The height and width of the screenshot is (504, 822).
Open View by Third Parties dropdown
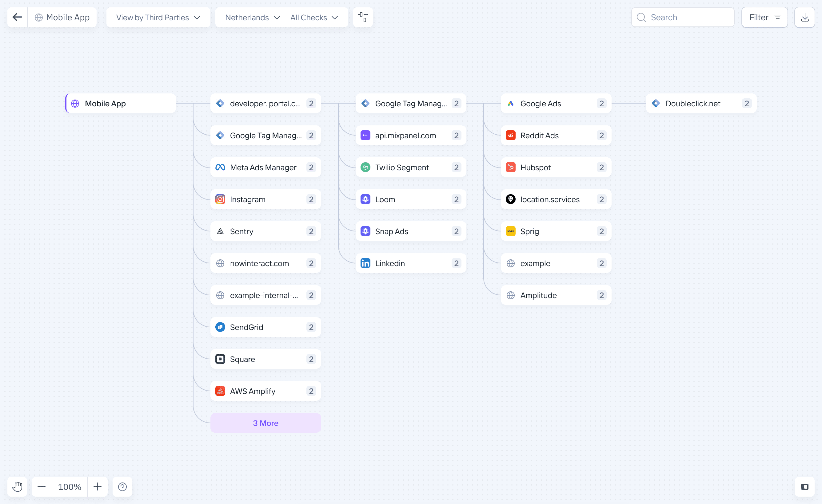tap(158, 17)
